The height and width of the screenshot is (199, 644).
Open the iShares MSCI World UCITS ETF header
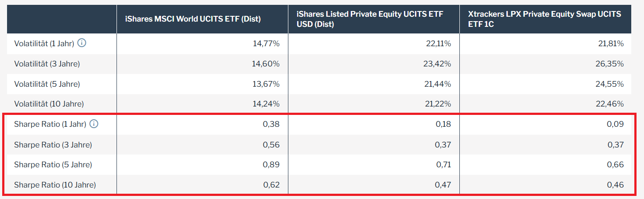point(193,19)
